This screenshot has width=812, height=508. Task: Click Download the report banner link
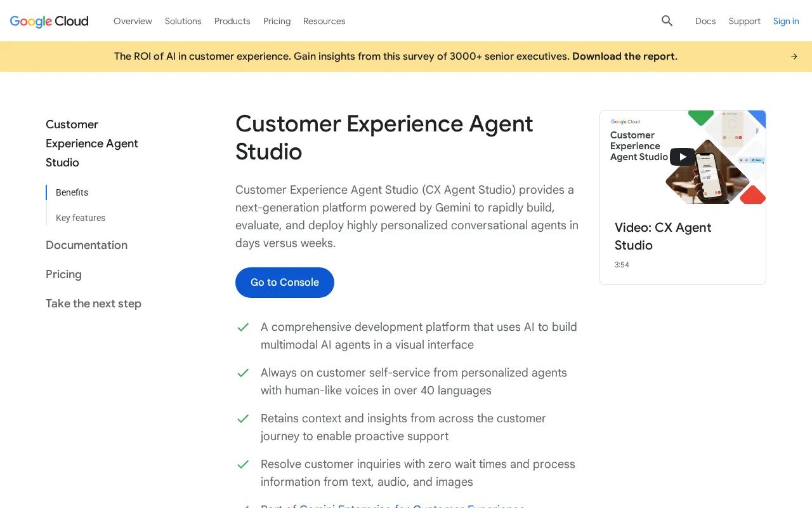[625, 57]
